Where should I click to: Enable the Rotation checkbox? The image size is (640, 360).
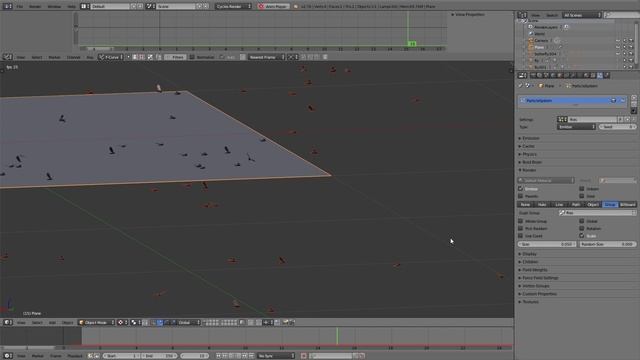[582, 229]
